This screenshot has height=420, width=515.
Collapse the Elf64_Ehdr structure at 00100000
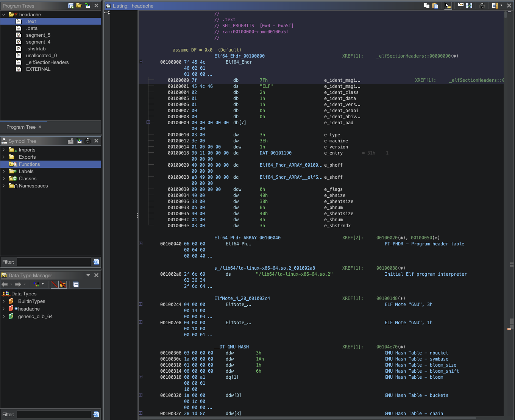click(x=140, y=61)
